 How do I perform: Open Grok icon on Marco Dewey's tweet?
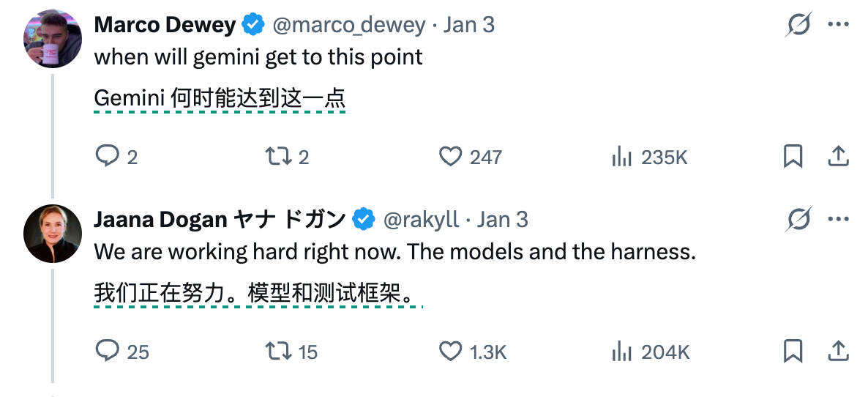[798, 26]
